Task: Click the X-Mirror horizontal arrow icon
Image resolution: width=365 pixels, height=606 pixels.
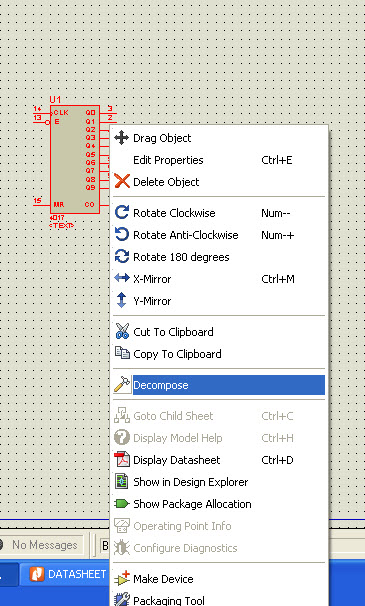Action: pyautogui.click(x=122, y=278)
